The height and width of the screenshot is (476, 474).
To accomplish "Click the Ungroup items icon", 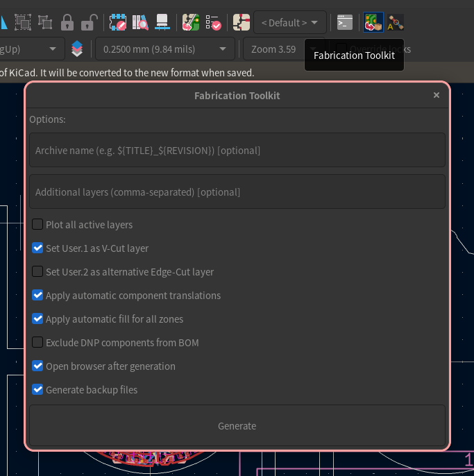I will pos(45,22).
